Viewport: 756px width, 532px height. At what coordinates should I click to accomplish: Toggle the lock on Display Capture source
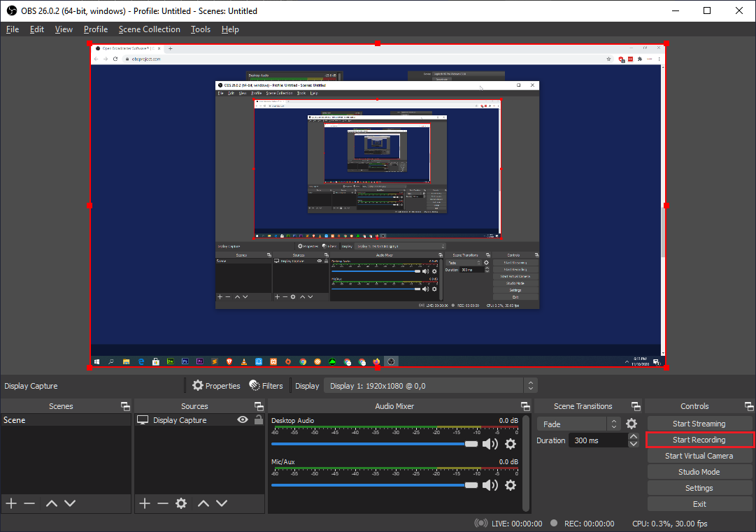[259, 419]
